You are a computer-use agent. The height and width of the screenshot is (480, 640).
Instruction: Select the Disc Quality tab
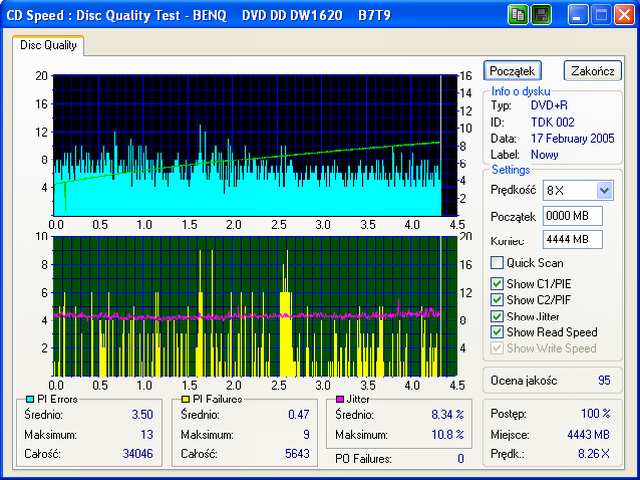coord(48,45)
